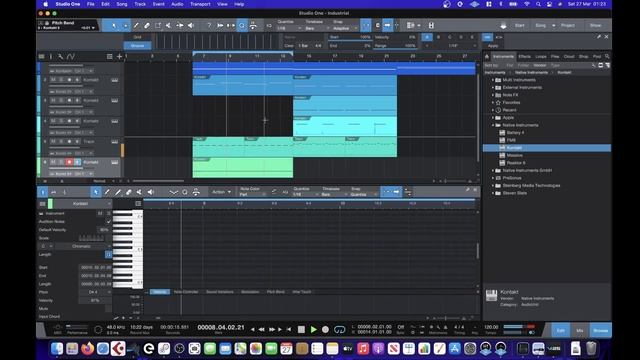Open the main toolbar Snap Adaptive dropdown

coord(345,28)
